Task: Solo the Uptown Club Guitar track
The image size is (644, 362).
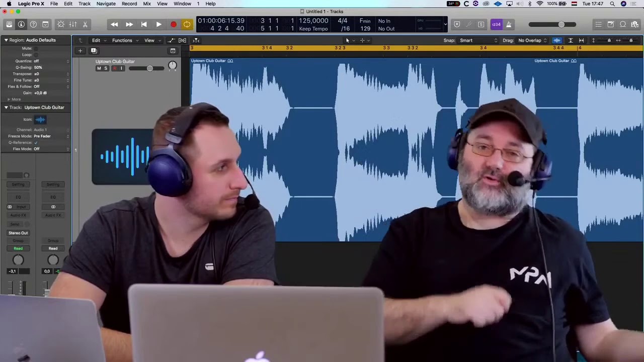Action: pyautogui.click(x=106, y=68)
